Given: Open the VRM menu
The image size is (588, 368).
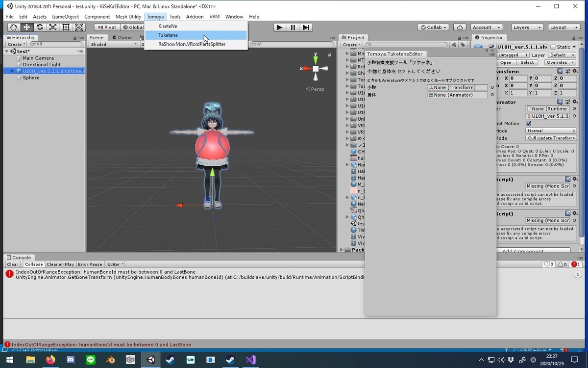Looking at the screenshot, I should coord(214,17).
